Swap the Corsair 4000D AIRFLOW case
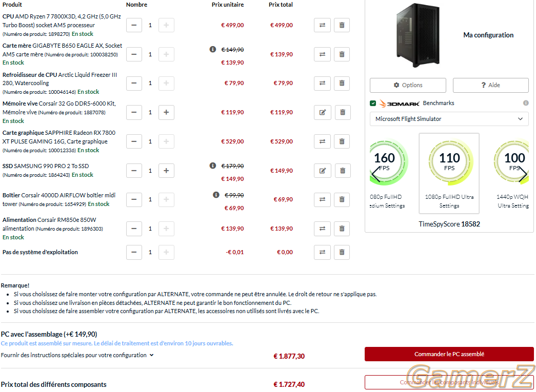The width and height of the screenshot is (536, 392). (322, 199)
